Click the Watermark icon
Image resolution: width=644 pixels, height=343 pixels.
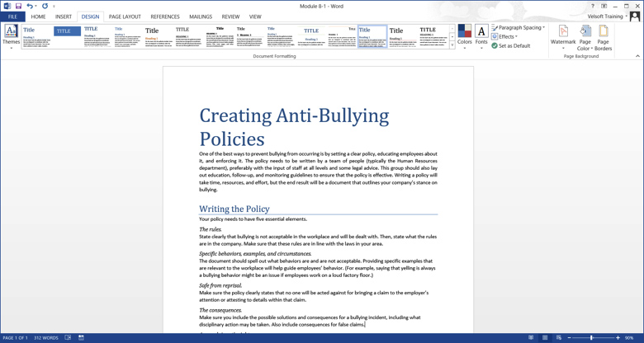(563, 35)
